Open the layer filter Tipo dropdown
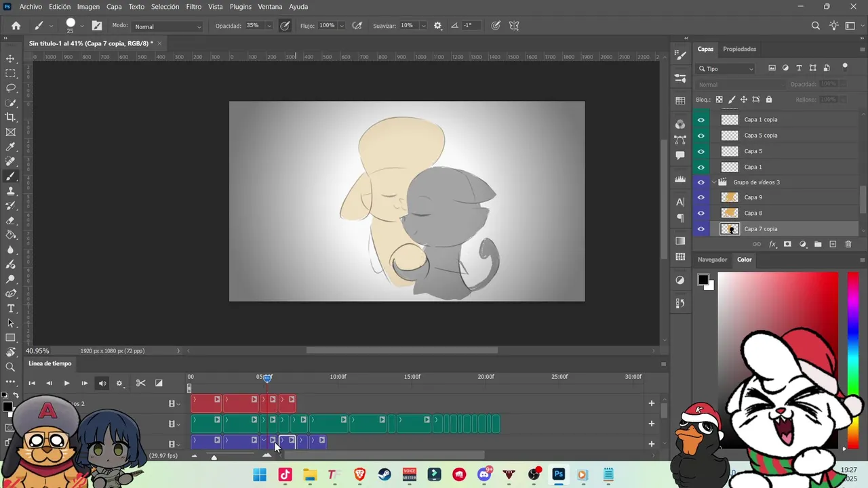The width and height of the screenshot is (868, 488). point(726,68)
